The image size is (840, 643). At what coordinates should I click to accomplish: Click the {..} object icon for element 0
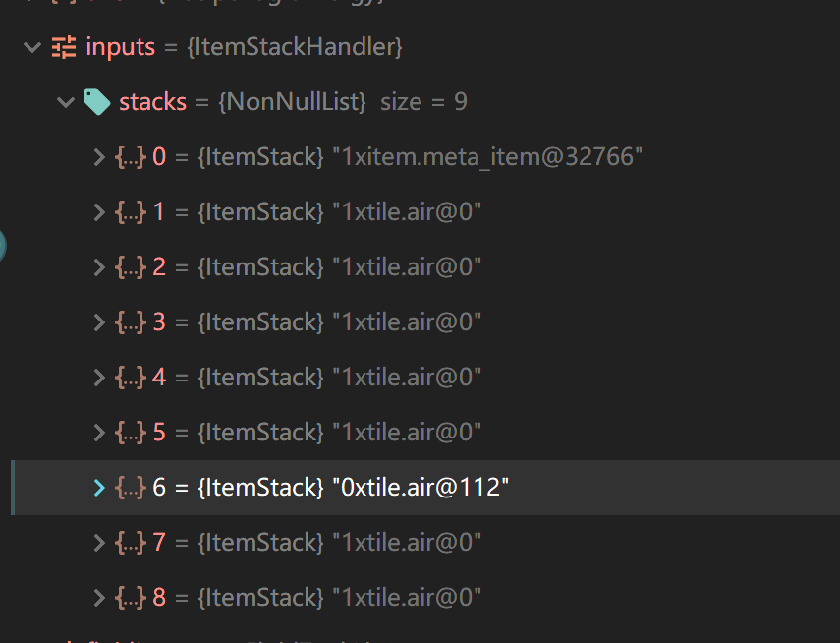(130, 156)
